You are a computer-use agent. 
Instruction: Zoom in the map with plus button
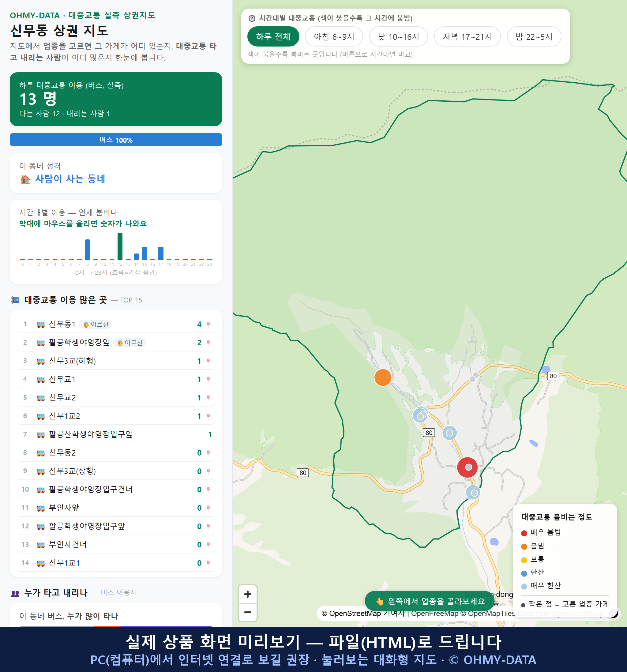[248, 594]
